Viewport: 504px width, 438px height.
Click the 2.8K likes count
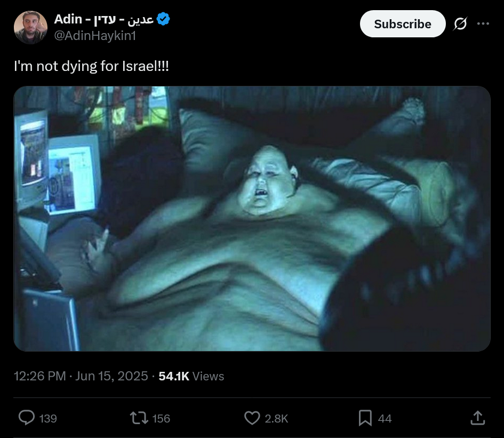coord(276,418)
